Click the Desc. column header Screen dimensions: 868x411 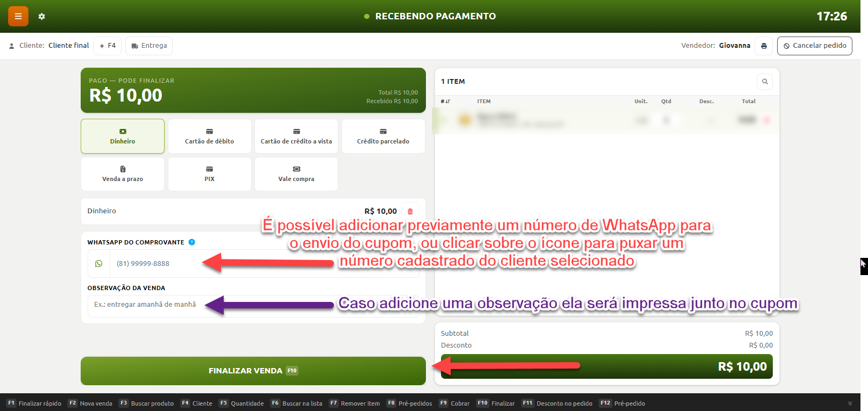point(707,102)
